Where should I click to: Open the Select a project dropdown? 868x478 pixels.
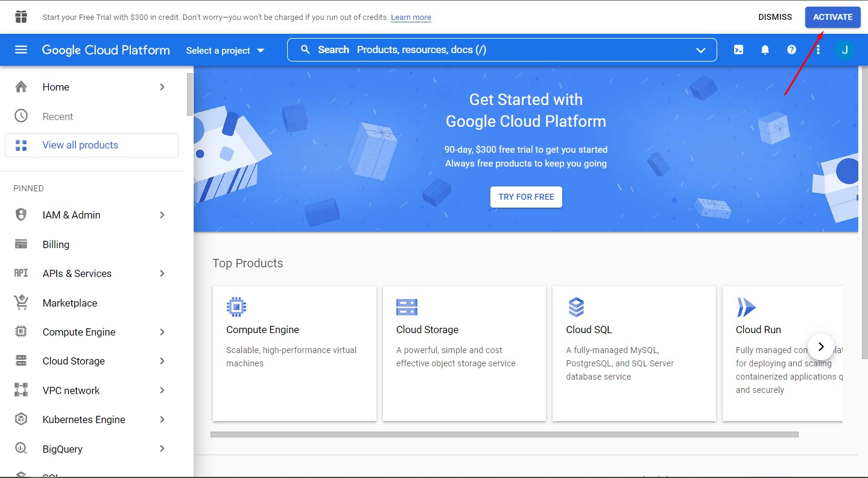click(x=225, y=51)
